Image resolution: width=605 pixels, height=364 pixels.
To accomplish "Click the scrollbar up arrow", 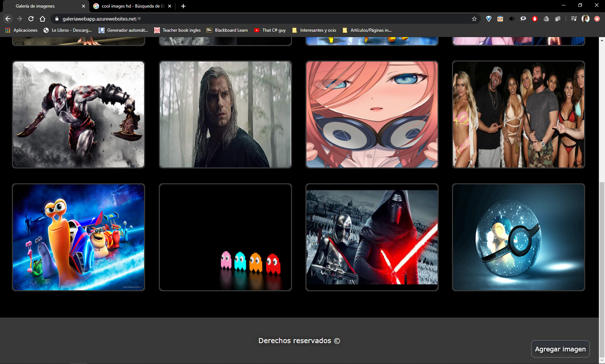I will (602, 40).
